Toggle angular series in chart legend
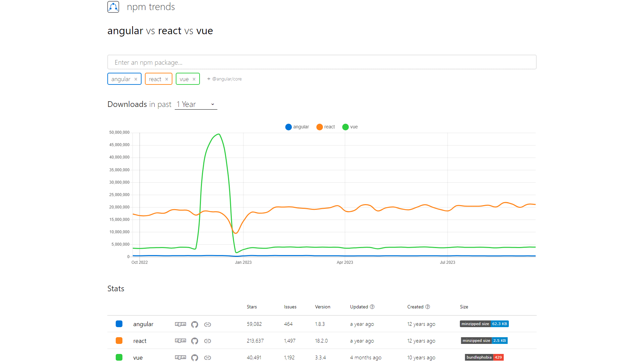644x362 pixels. [297, 127]
